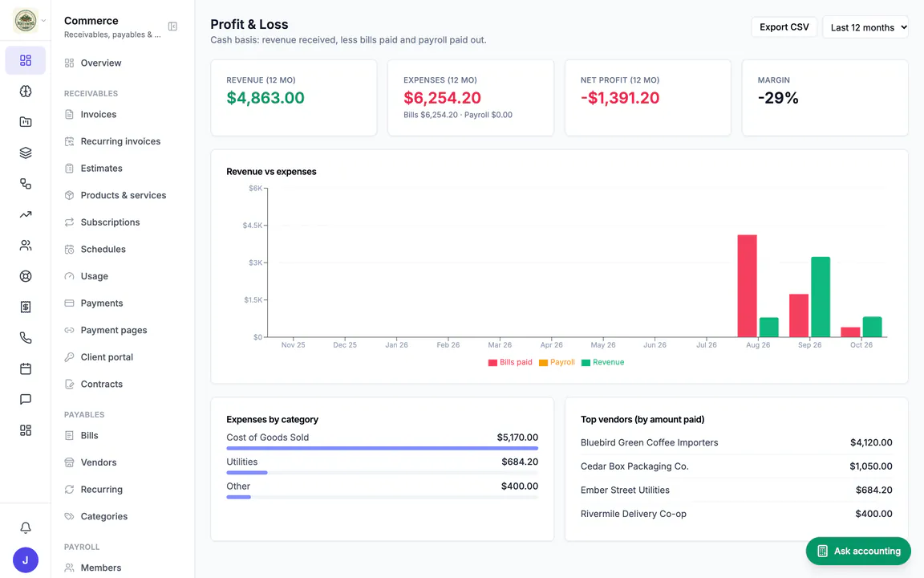Click the Vendors storefront icon
Screen dimensions: 924x578
[69, 462]
